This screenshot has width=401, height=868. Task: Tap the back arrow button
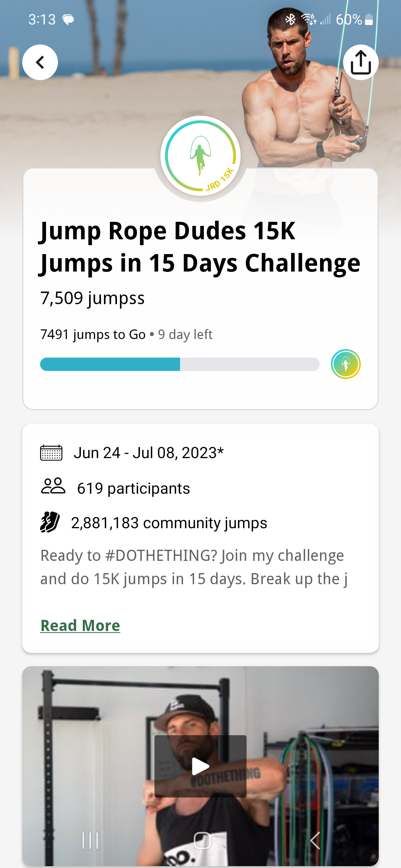tap(40, 62)
